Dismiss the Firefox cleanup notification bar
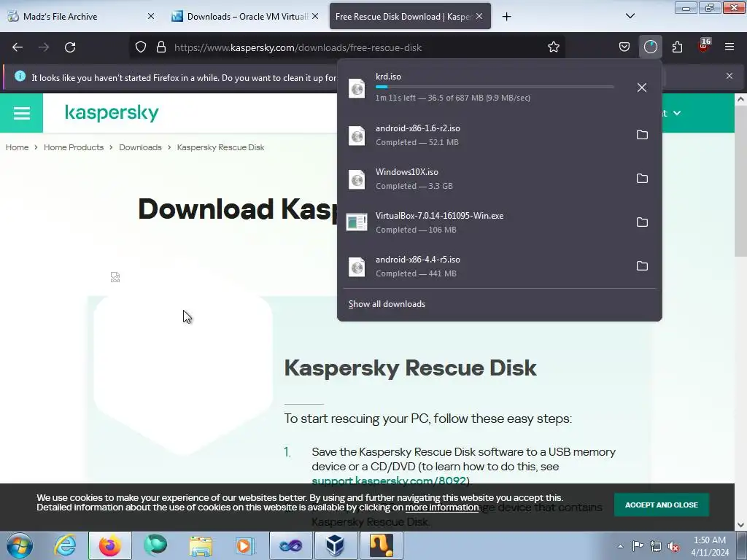The width and height of the screenshot is (747, 560). [729, 76]
